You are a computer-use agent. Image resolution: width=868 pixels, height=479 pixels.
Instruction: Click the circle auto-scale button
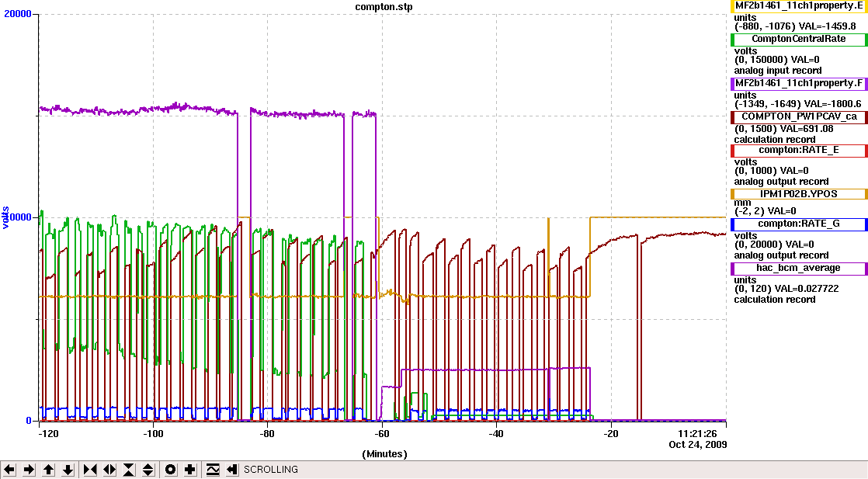171,470
